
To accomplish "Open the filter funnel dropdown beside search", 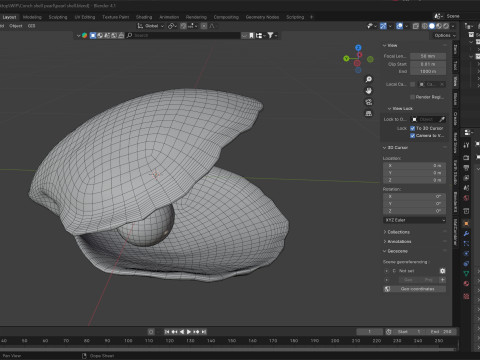I will [x=272, y=35].
